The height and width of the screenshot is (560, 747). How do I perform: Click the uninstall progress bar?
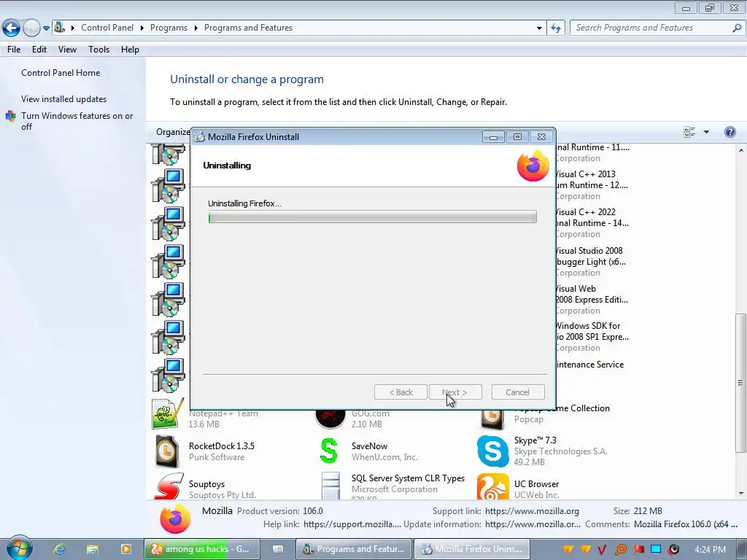coord(372,217)
